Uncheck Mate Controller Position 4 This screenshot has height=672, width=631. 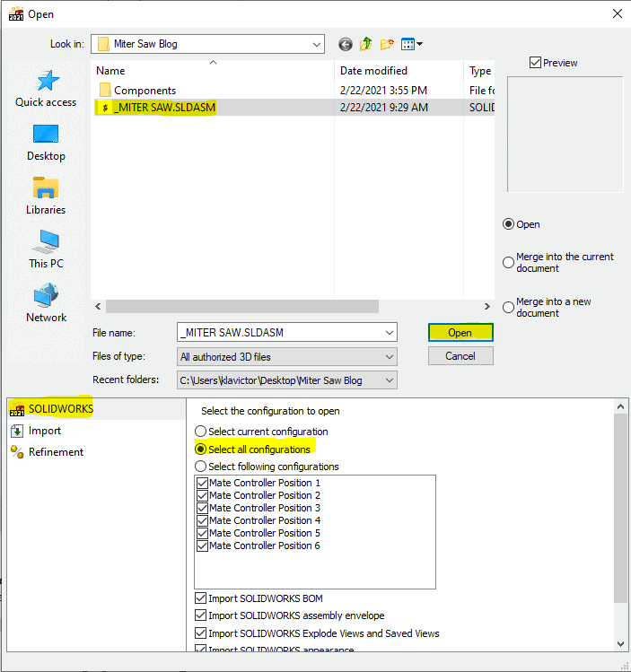[x=202, y=520]
